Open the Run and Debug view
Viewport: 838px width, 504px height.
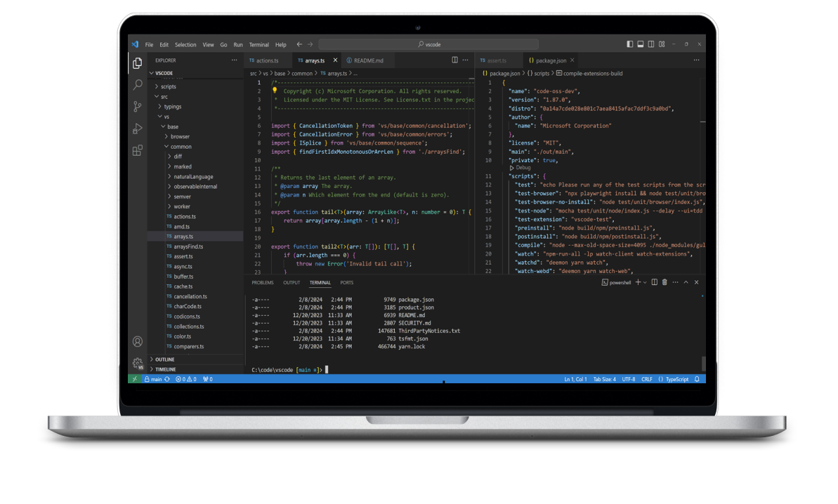[138, 128]
